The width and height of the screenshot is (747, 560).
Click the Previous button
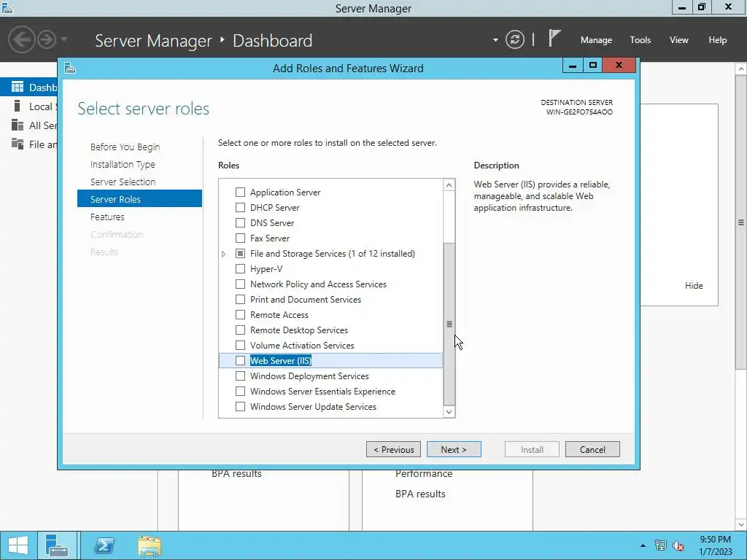pos(393,449)
